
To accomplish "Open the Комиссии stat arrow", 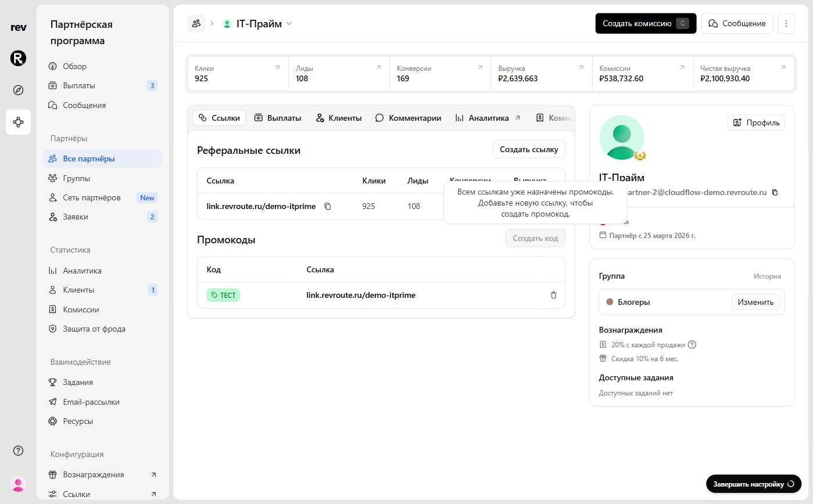I will click(682, 68).
